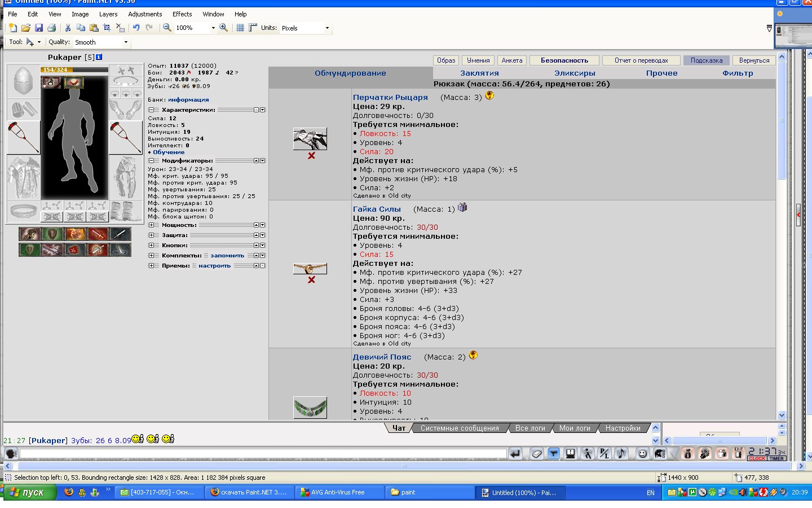This screenshot has height=508, width=812.
Task: Click the Paste clipboard icon
Action: [x=94, y=28]
